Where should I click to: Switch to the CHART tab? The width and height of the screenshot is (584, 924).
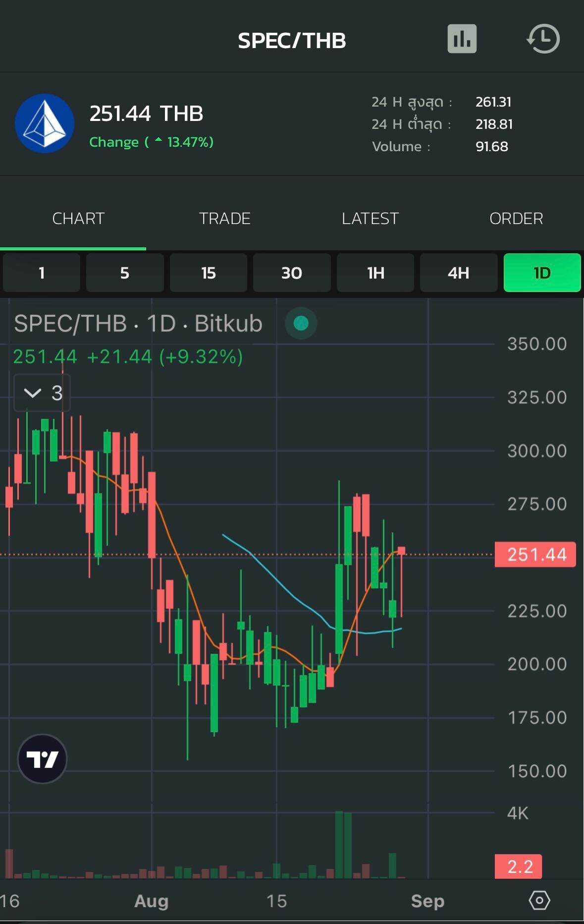[x=78, y=218]
